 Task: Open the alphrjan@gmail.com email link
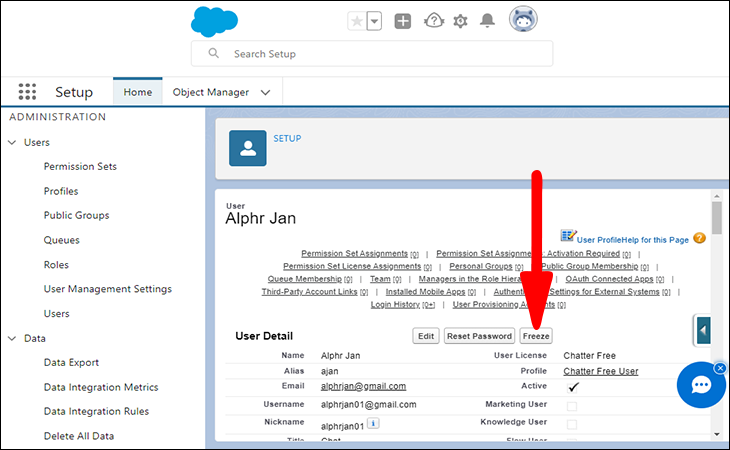pos(363,386)
